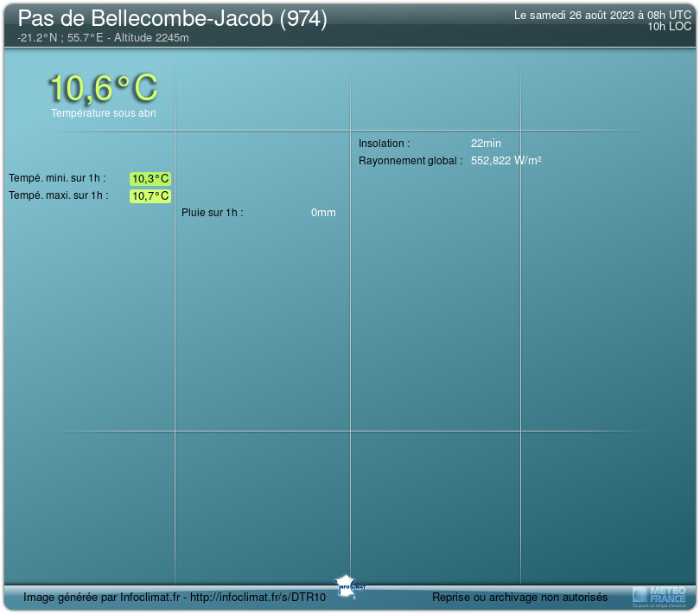Select the large 10,6°C temperature reading
The width and height of the screenshot is (700, 614).
click(x=103, y=88)
